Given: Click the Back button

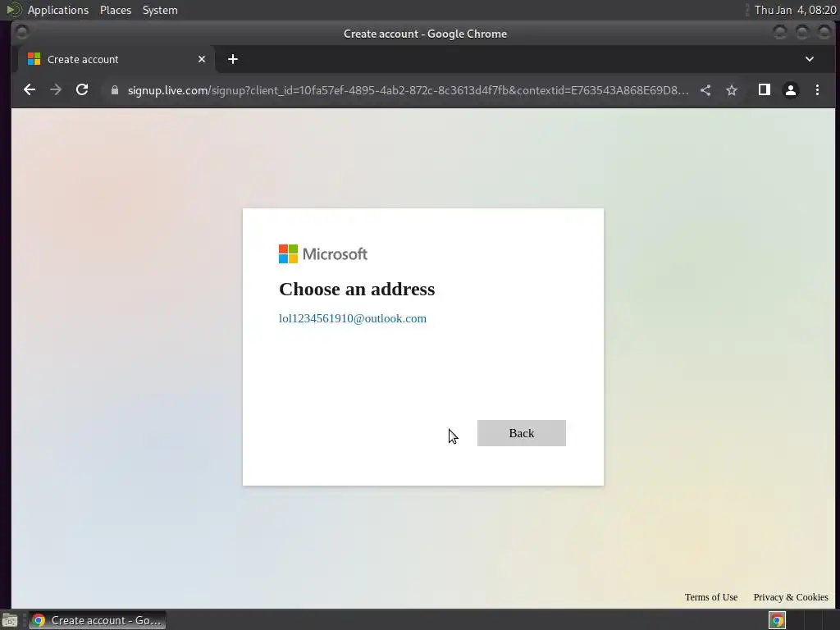Looking at the screenshot, I should click(x=521, y=433).
